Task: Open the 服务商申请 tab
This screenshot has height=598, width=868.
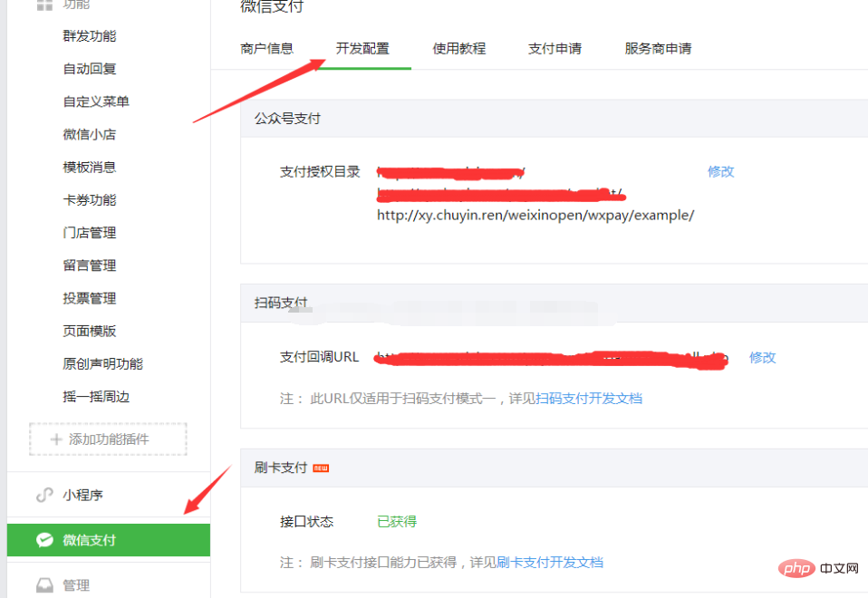Action: click(658, 49)
